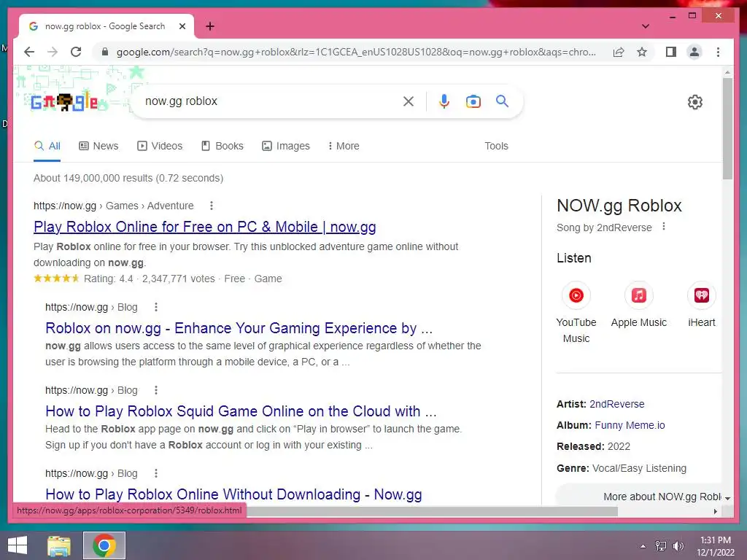Open knowledge panel song options menu

tap(664, 227)
